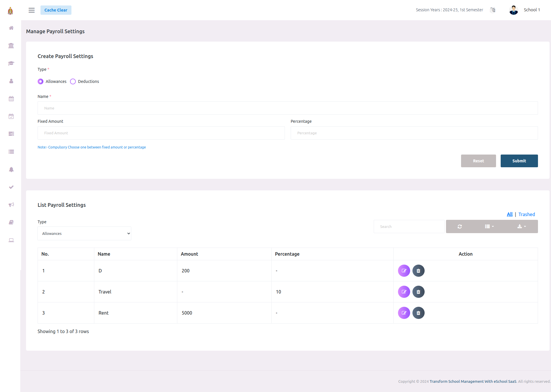Select the Allowances radio button
This screenshot has width=551, height=392.
tap(40, 81)
